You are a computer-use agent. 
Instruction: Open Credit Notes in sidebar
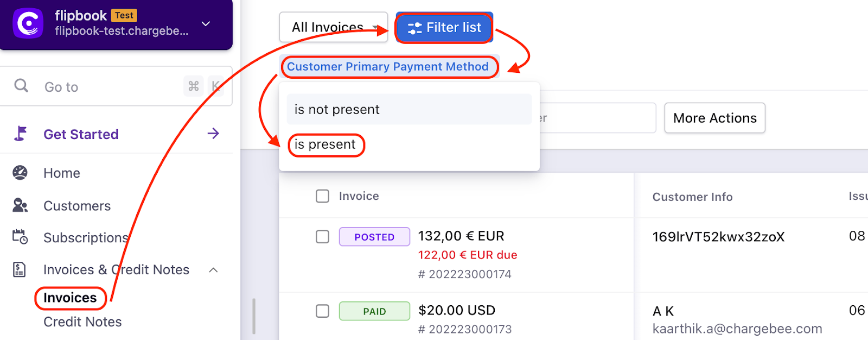point(82,322)
